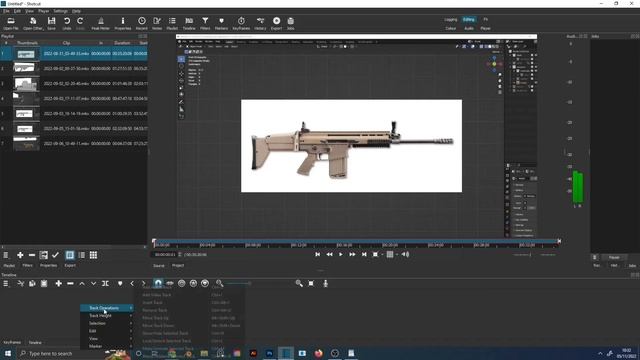Remove selected playlist item with minus icon

pyautogui.click(x=32, y=255)
